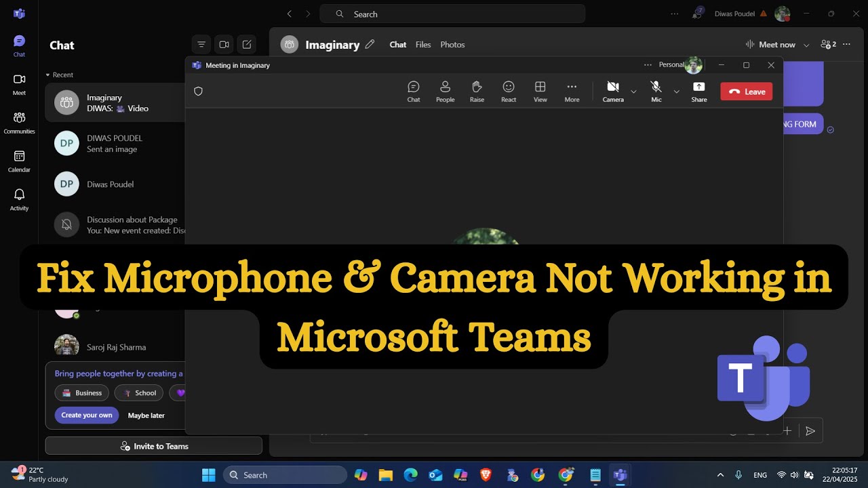Open the meeting window ellipsis menu
Image resolution: width=868 pixels, height=488 pixels.
pos(648,65)
